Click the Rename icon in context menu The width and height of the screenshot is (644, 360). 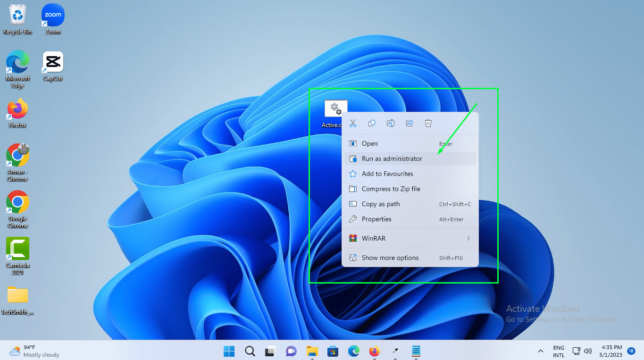[391, 123]
